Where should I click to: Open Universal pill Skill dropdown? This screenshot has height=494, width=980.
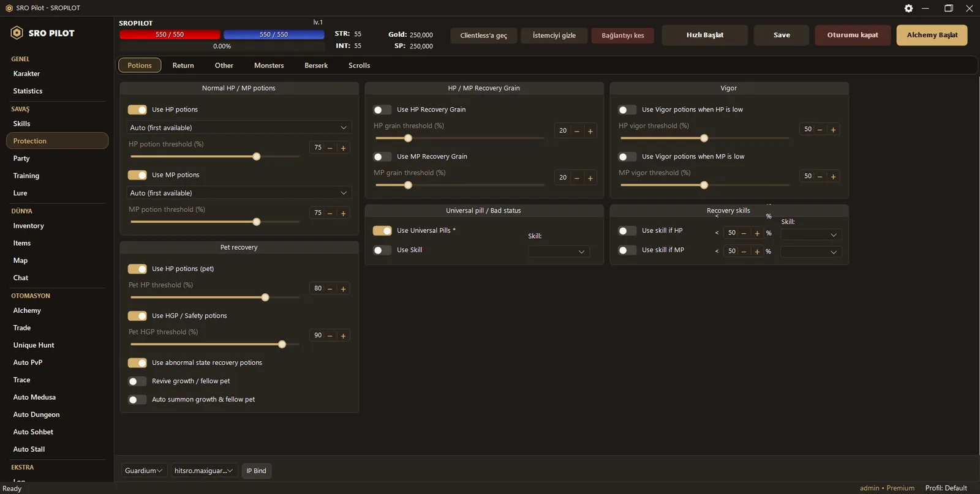tap(559, 252)
